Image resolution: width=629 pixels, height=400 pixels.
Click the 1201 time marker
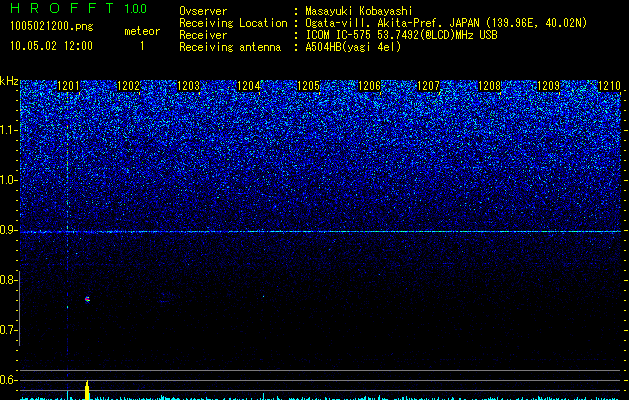coord(69,86)
